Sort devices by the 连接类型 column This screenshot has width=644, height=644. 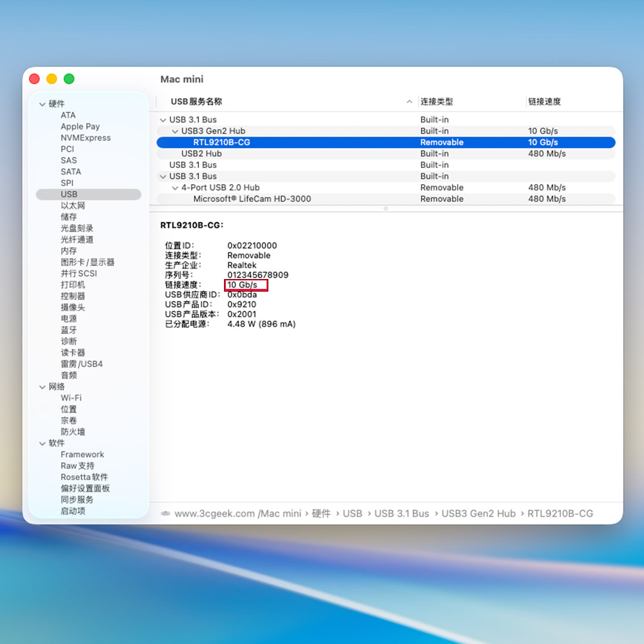point(437,102)
